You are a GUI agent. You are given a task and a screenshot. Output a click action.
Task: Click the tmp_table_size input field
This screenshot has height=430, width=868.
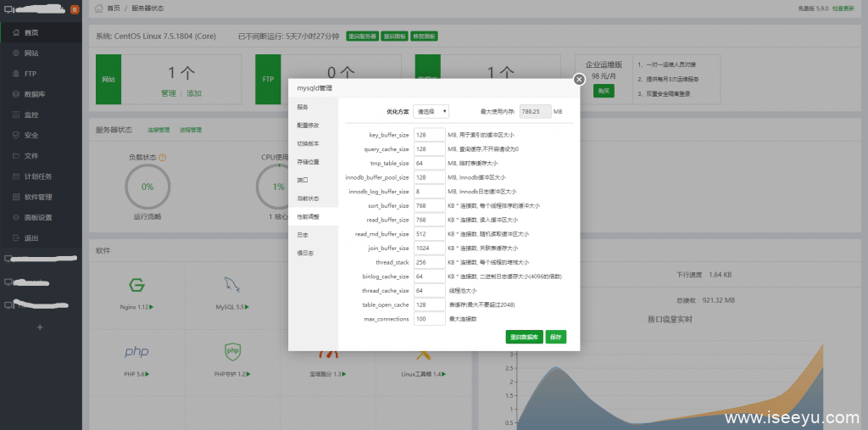pos(430,164)
